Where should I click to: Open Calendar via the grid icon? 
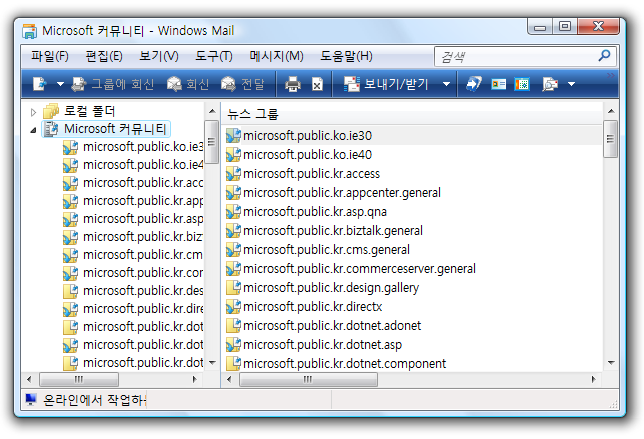pyautogui.click(x=522, y=84)
